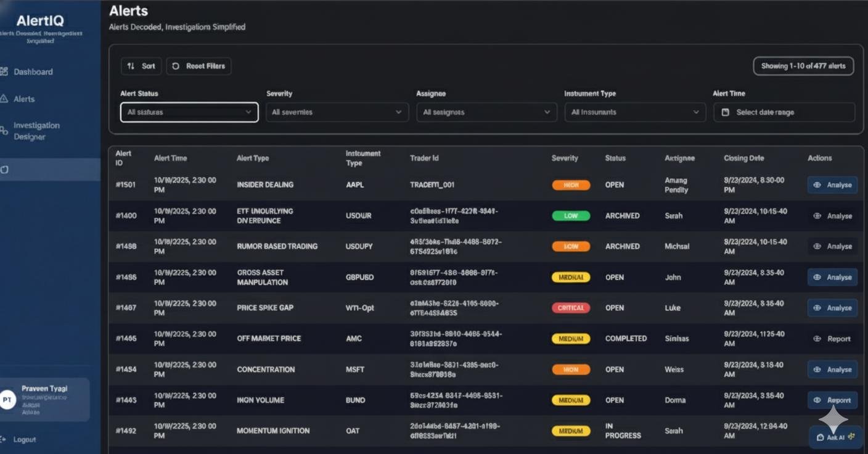Screen dimensions: 868x454
Task: Click the Alert Time column header
Action: 170,158
